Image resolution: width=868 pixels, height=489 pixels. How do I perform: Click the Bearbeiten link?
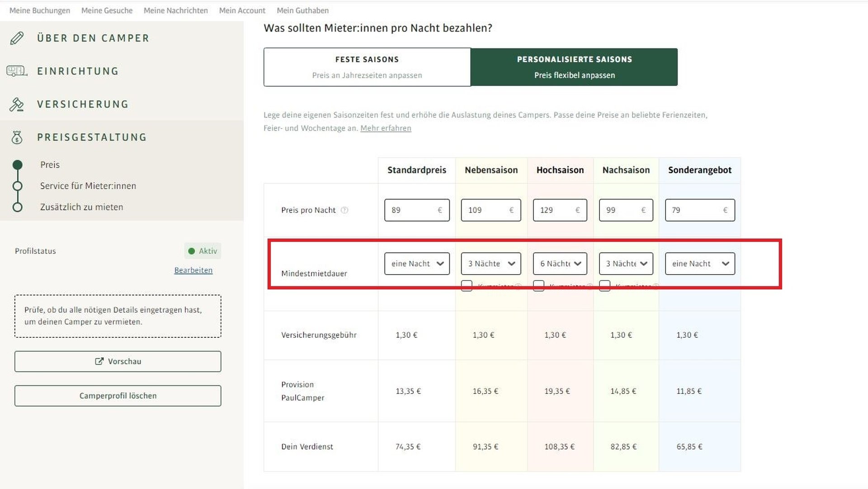193,270
